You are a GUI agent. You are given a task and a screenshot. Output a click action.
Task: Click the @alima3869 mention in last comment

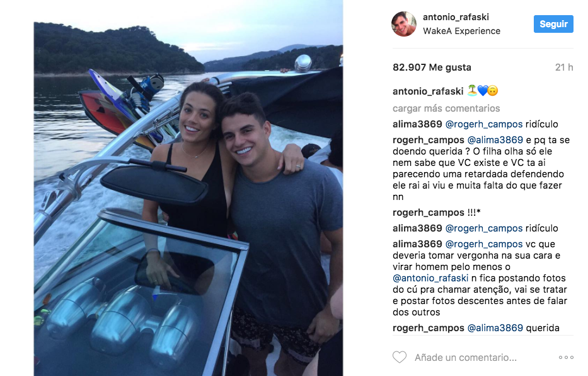(495, 328)
